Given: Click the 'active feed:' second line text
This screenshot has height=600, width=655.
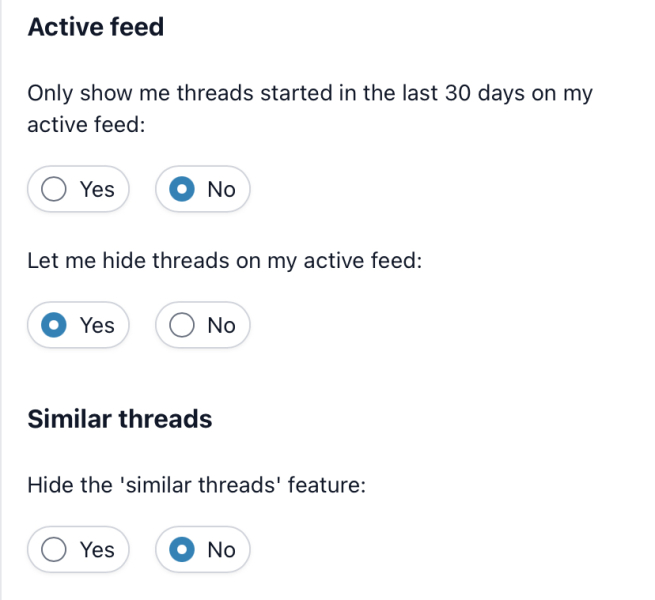Looking at the screenshot, I should pyautogui.click(x=87, y=127).
